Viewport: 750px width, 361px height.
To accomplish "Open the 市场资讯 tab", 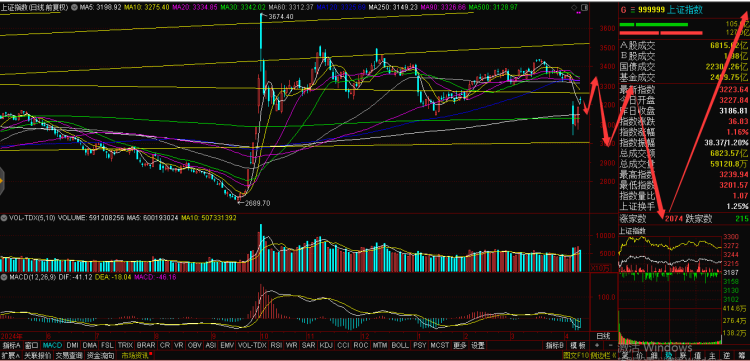I will 136,356.
